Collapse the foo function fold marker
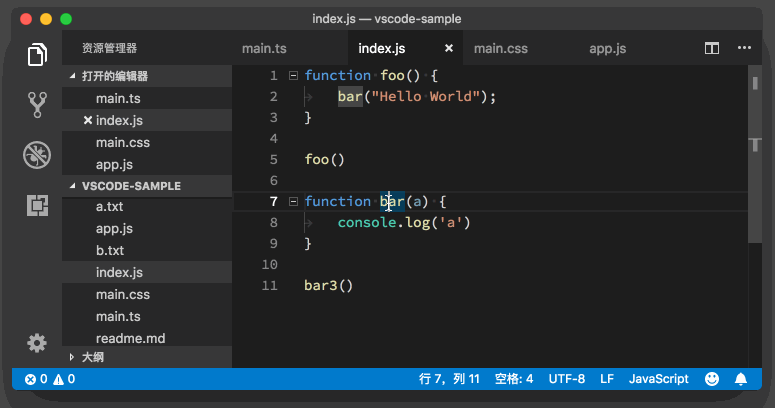The width and height of the screenshot is (775, 408). (292, 76)
